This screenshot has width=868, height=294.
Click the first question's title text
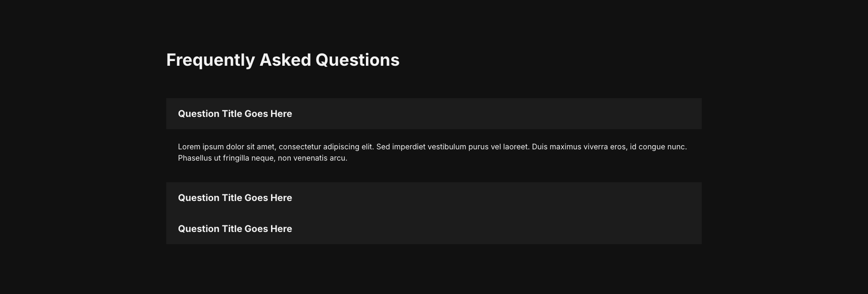pos(235,114)
